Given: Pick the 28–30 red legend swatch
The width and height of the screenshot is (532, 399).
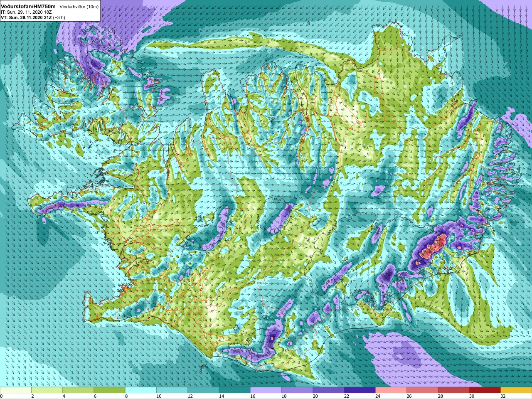Looking at the screenshot, I should click(x=454, y=390).
